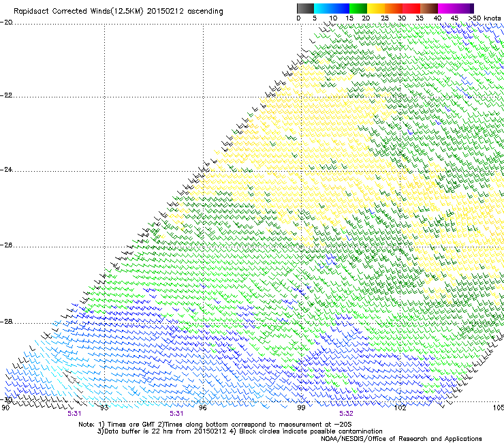Click the longitude label 99

click(x=301, y=408)
